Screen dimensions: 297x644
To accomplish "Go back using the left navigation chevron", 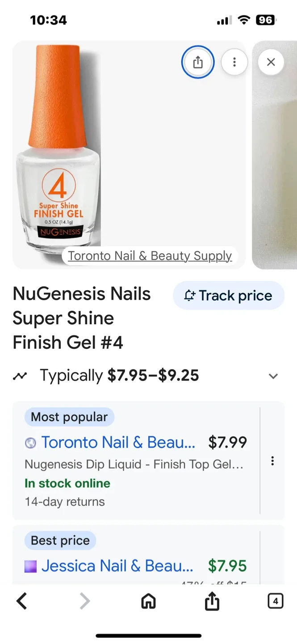I will pyautogui.click(x=21, y=601).
